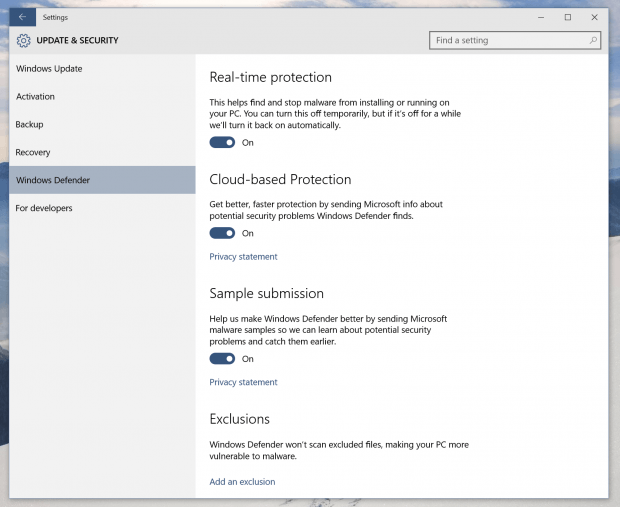The height and width of the screenshot is (507, 620).
Task: Open Privacy statement under Sample submission
Action: [x=243, y=382]
